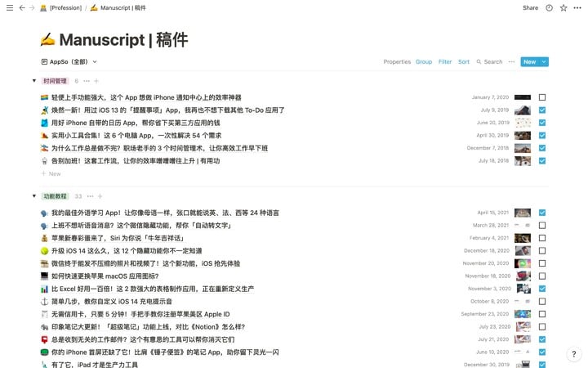Click the icon of 焕然一新 row
This screenshot has width=588, height=368.
coord(44,110)
